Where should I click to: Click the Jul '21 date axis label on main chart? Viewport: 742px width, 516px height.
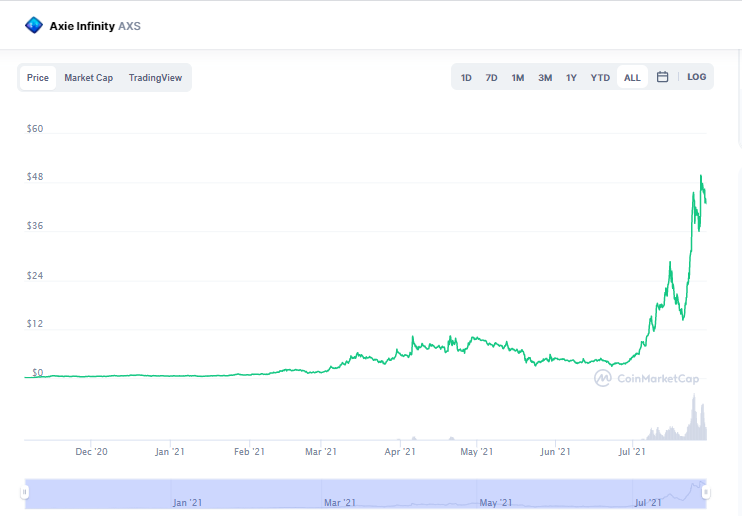[x=632, y=452]
